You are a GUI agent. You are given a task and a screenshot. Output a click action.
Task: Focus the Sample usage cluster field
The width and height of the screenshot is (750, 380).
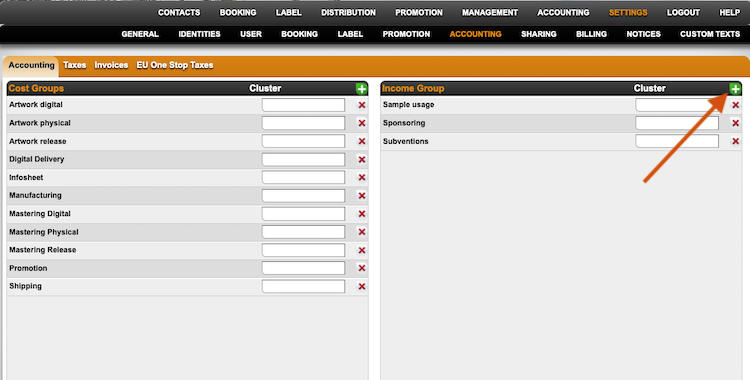677,105
